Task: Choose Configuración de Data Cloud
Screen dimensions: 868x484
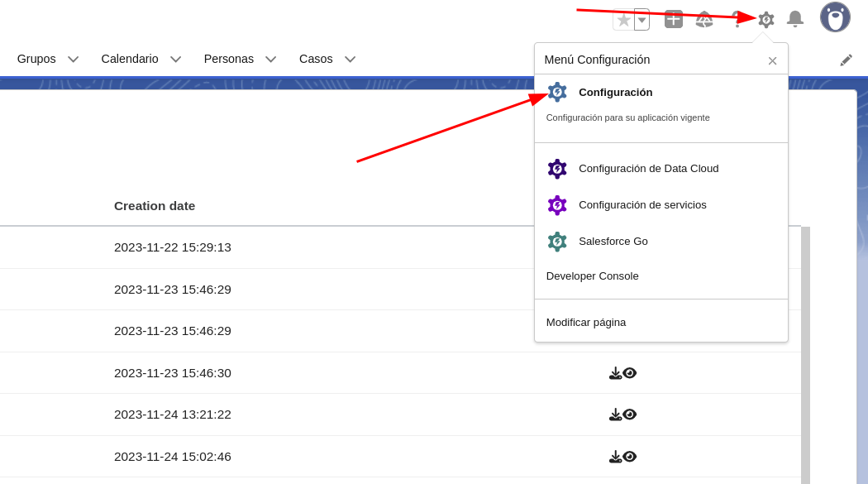Action: pos(648,169)
